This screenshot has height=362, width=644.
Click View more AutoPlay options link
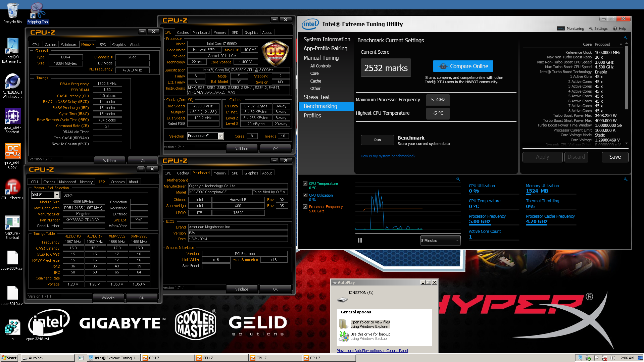(x=372, y=351)
